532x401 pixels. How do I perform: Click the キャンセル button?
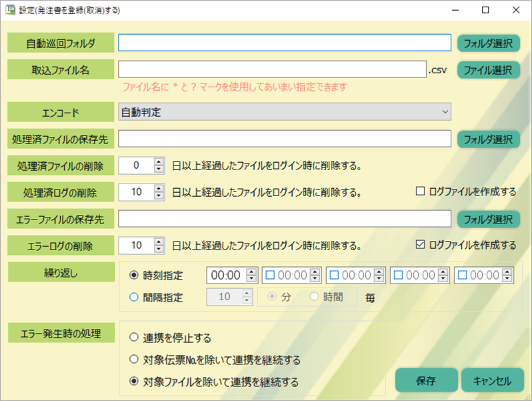[x=492, y=380]
